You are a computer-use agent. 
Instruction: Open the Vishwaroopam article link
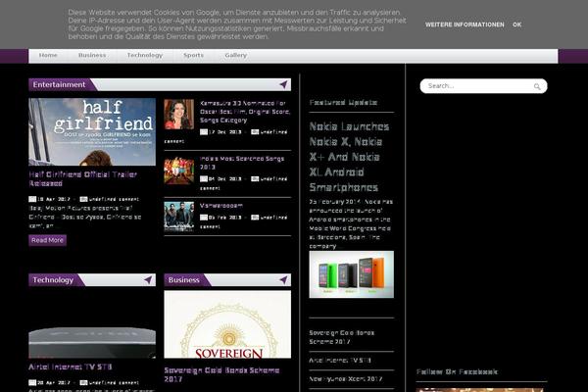[221, 206]
